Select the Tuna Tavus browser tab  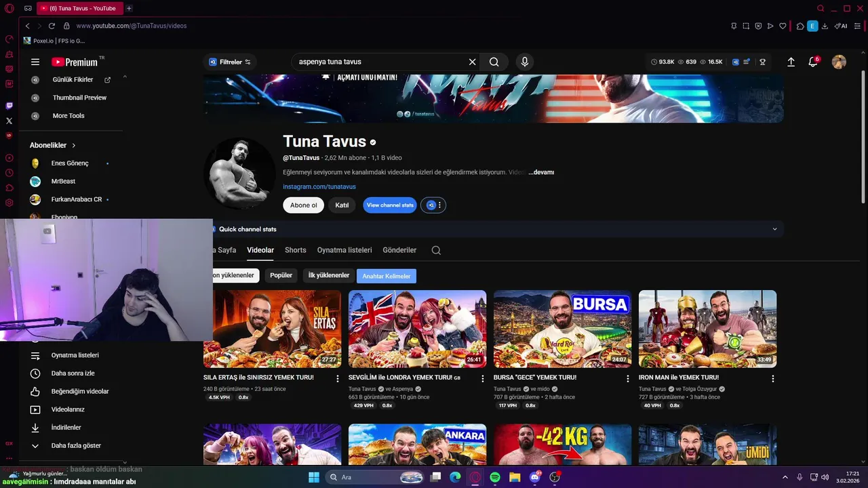(79, 8)
